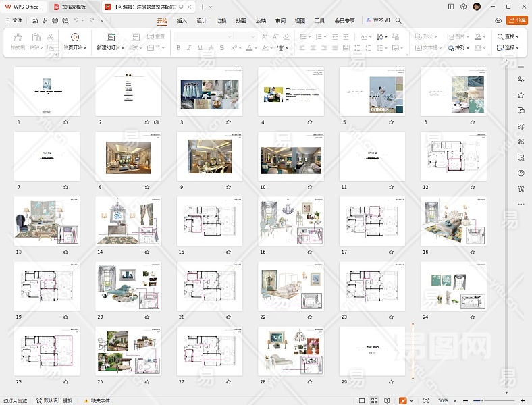Toggle the star marker under slide 8

click(x=147, y=187)
